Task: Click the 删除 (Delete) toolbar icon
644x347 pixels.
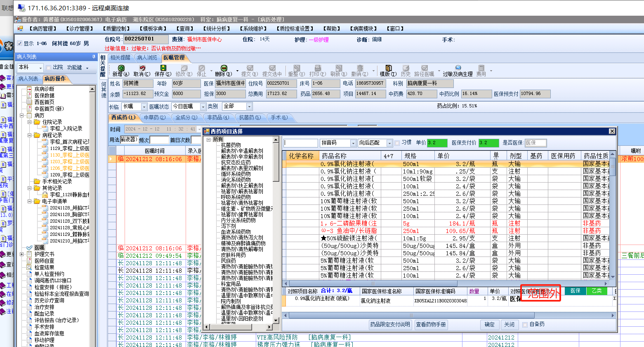Action: (x=224, y=68)
